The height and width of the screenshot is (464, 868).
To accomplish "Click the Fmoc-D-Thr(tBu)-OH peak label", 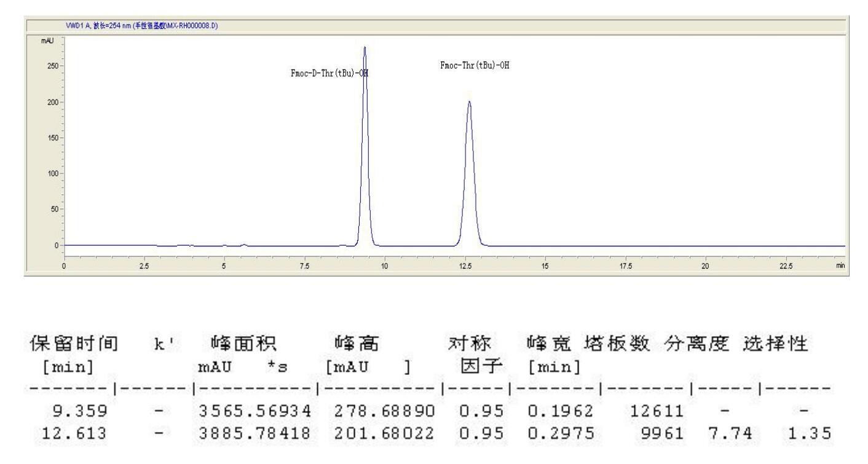I will 328,74.
